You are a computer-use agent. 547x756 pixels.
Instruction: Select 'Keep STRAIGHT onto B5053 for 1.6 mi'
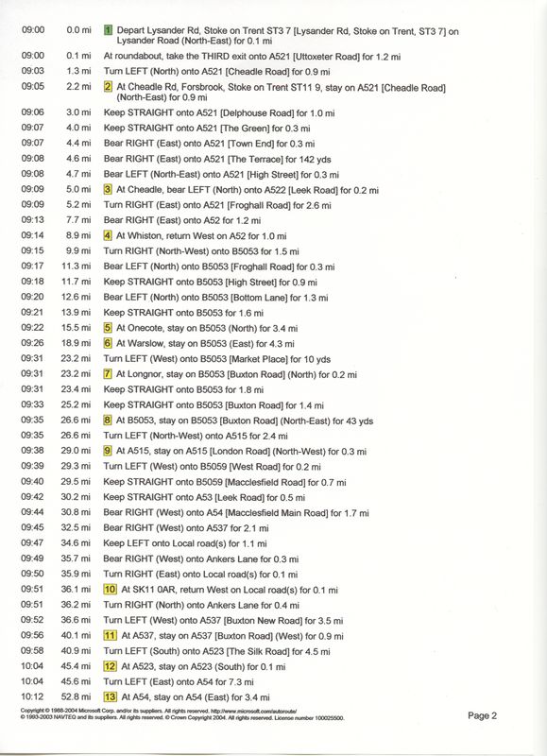[x=183, y=313]
